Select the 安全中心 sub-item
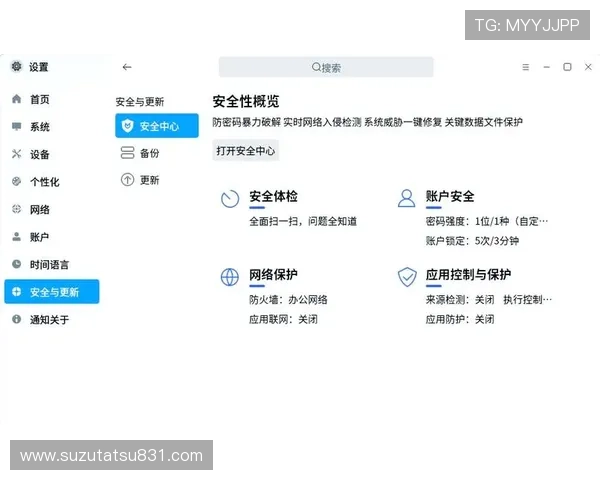This screenshot has width=600, height=480. pos(157,126)
